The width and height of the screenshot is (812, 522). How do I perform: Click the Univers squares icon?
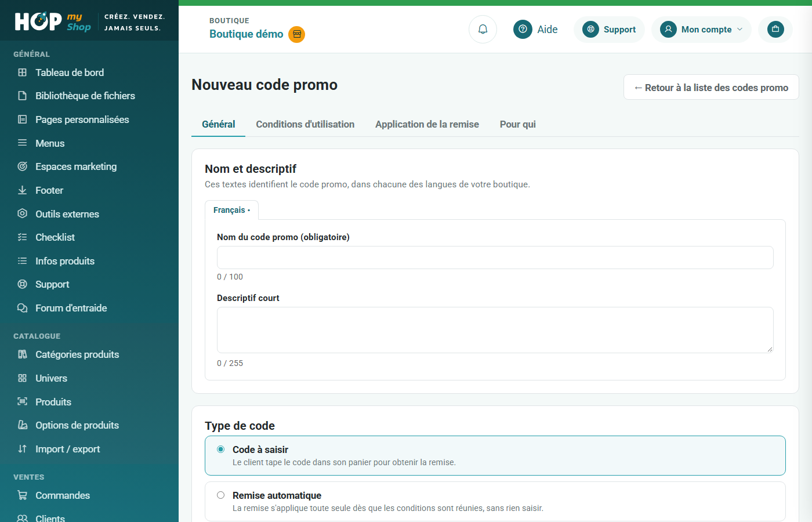point(23,378)
